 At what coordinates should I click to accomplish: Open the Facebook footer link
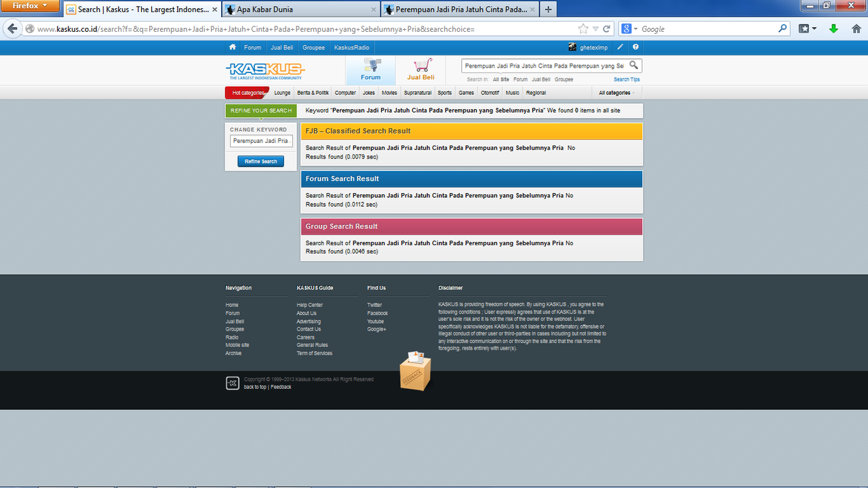tap(378, 313)
